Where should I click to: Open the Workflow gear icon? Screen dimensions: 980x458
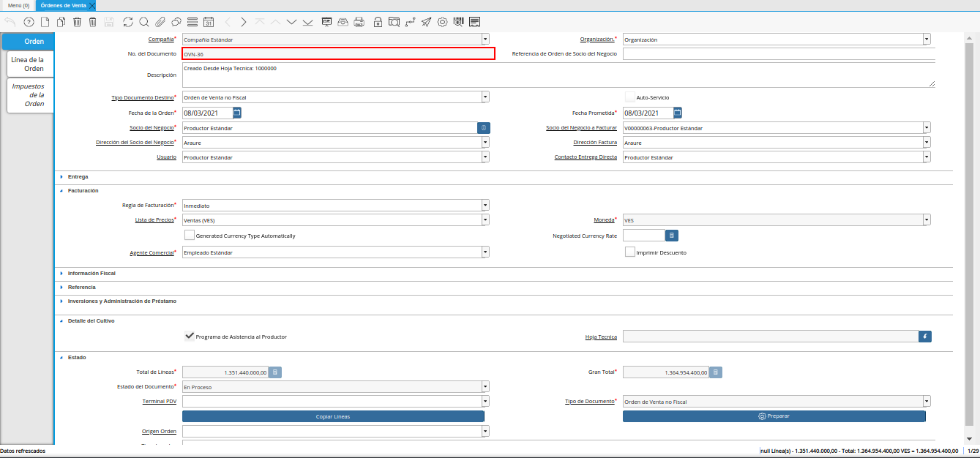[x=442, y=22]
